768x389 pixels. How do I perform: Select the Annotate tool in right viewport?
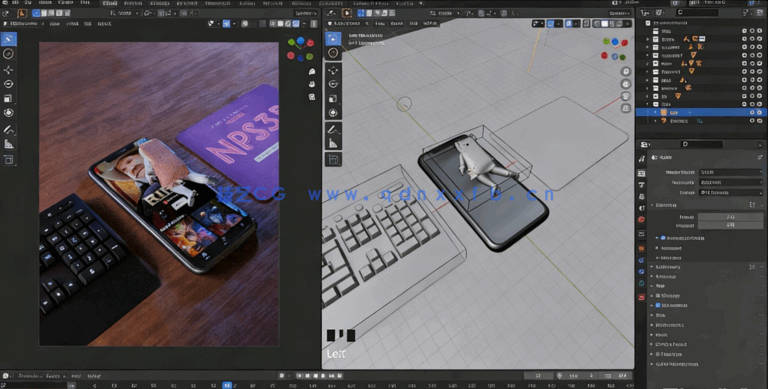(x=334, y=129)
